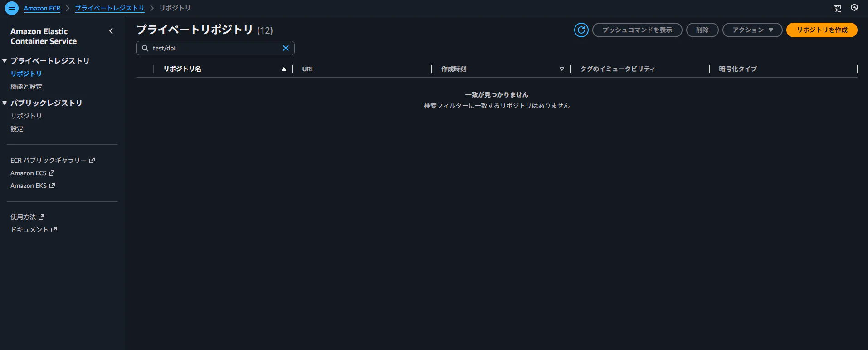This screenshot has width=868, height=350.
Task: Open the アクション dropdown menu
Action: click(752, 30)
